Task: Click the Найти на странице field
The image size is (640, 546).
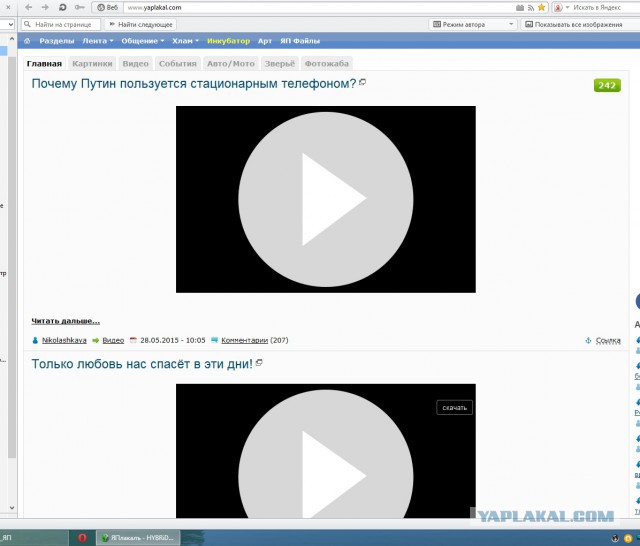Action: coord(61,24)
